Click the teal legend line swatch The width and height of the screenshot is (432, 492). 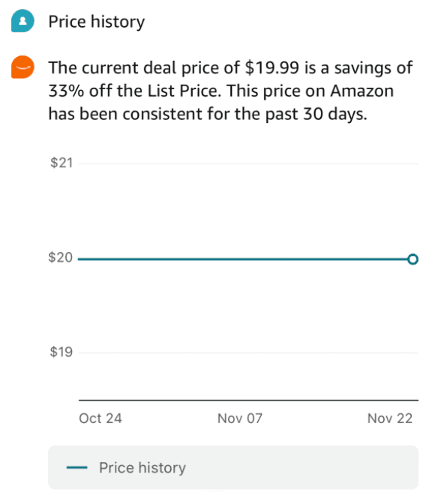click(x=77, y=467)
